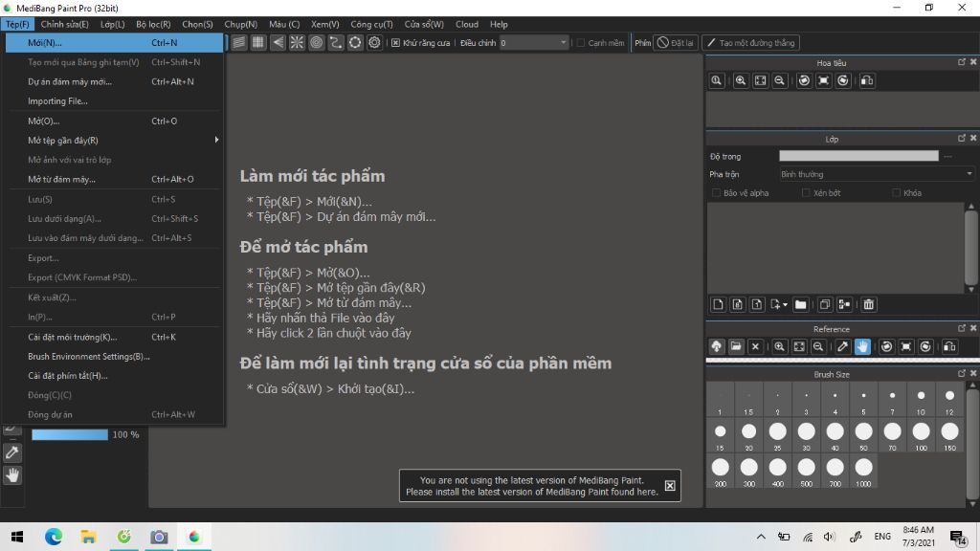Select eyedropper tool in left toolbar
This screenshot has height=551, width=980.
point(11,452)
